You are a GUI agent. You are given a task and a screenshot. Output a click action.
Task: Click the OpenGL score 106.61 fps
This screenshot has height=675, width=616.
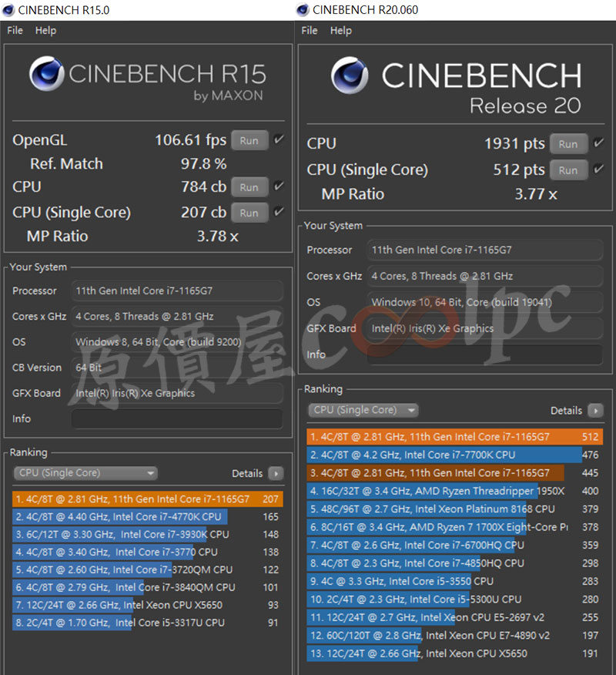190,140
